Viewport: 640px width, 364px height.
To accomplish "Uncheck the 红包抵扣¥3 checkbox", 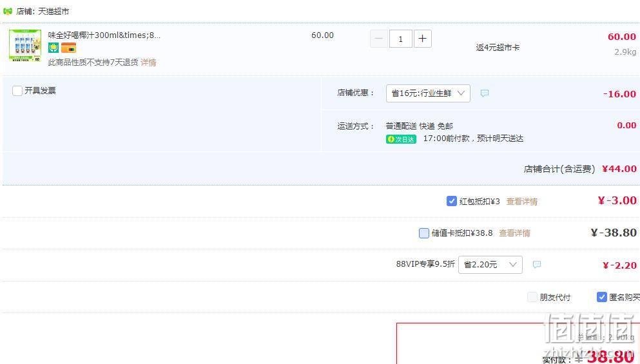I will click(x=451, y=201).
